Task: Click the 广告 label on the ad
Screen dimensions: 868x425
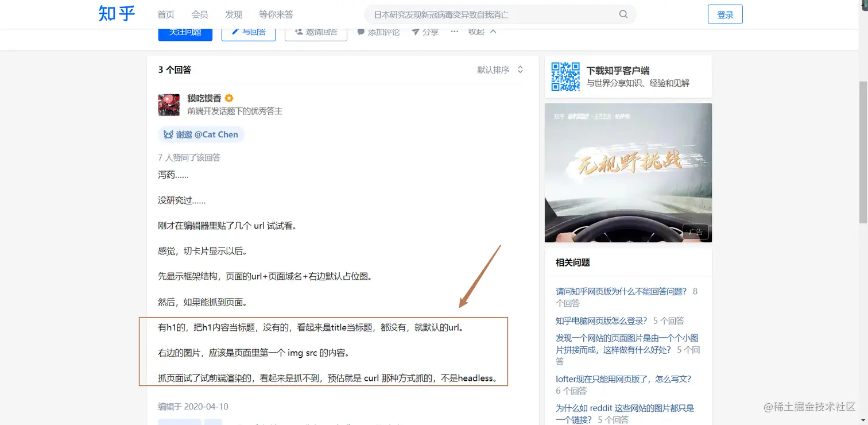Action: (x=696, y=233)
